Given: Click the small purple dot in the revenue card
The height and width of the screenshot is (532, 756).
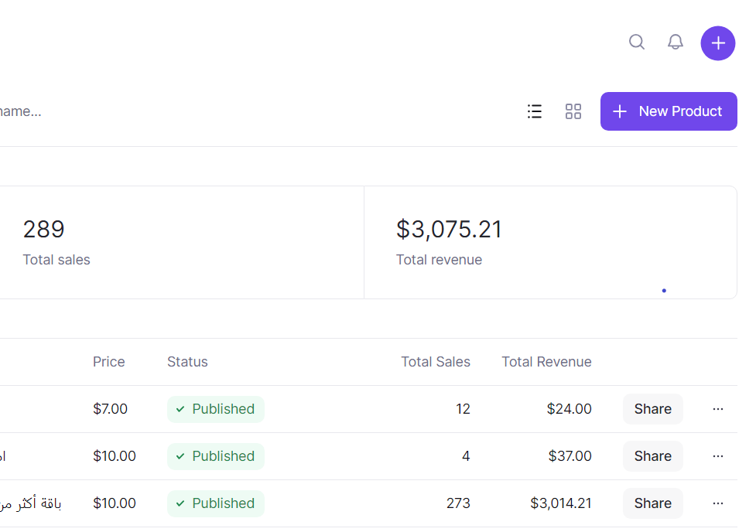Looking at the screenshot, I should (x=664, y=291).
